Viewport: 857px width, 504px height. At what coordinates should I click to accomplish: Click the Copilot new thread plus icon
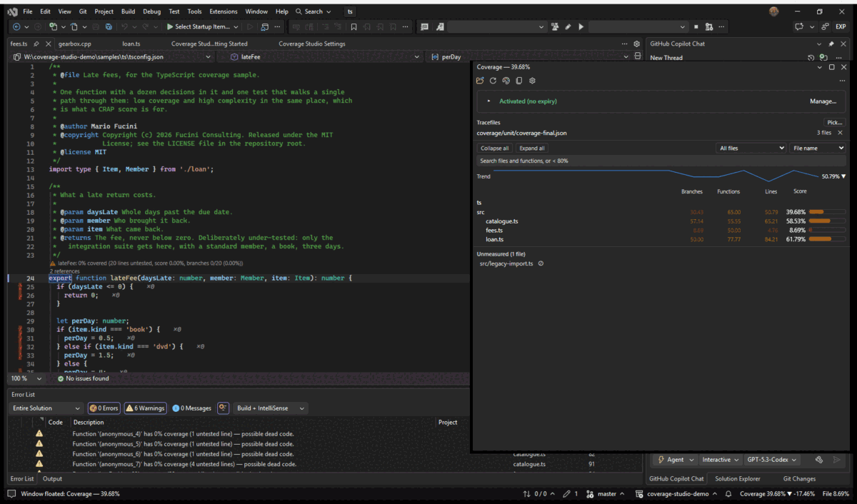coord(823,57)
